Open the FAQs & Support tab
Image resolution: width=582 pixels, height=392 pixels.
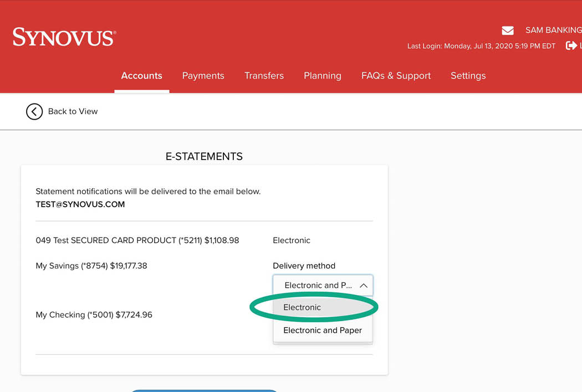point(396,76)
